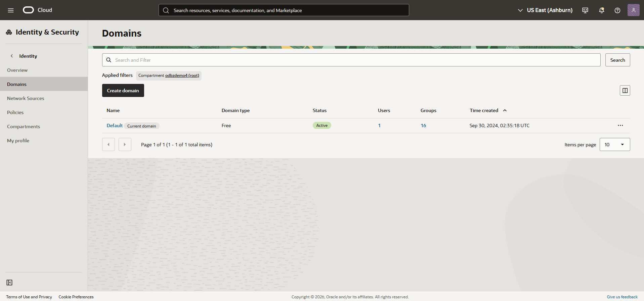The height and width of the screenshot is (301, 644).
Task: Click the Identity sidebar heading text
Action: [x=28, y=56]
